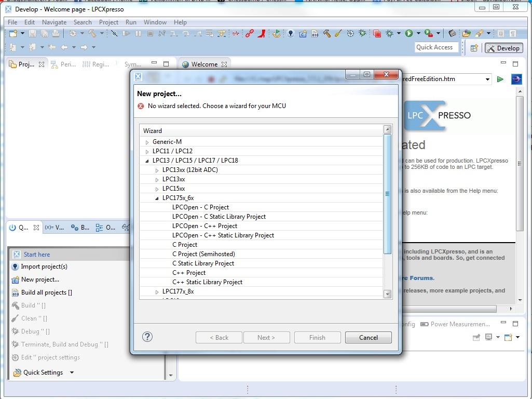
Task: Click the Quick Settings folder icon
Action: 17,373
